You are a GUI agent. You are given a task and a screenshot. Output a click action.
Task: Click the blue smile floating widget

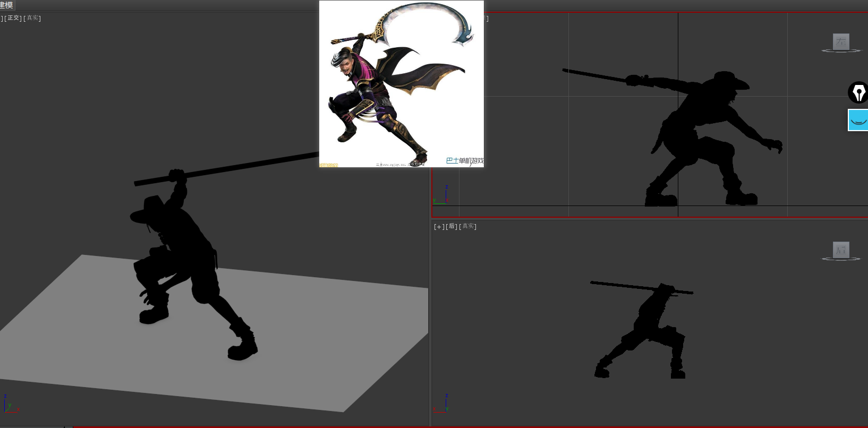(x=858, y=120)
